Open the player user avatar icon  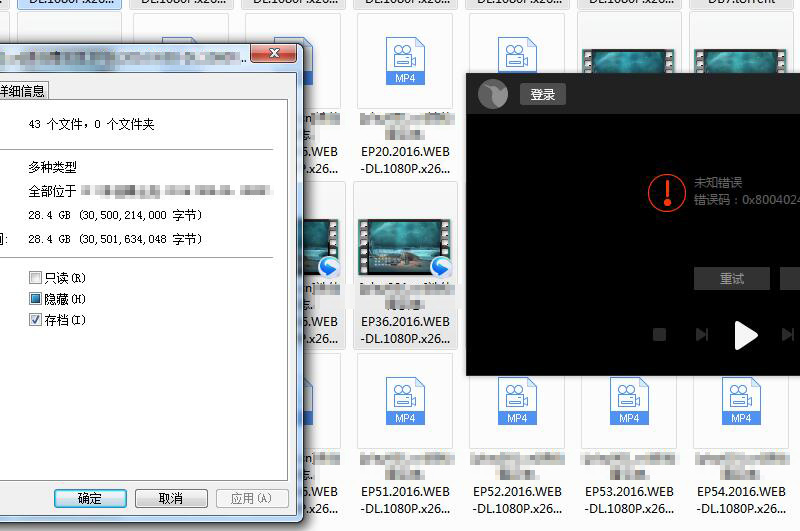pyautogui.click(x=493, y=94)
